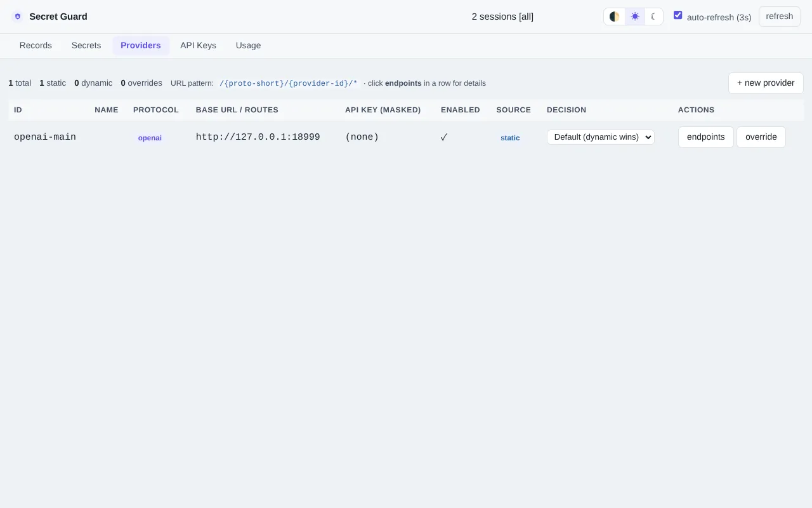Click the URL pattern /{proto-short}/{provider-id}/* code
Screen dimensions: 812x508
coord(289,83)
